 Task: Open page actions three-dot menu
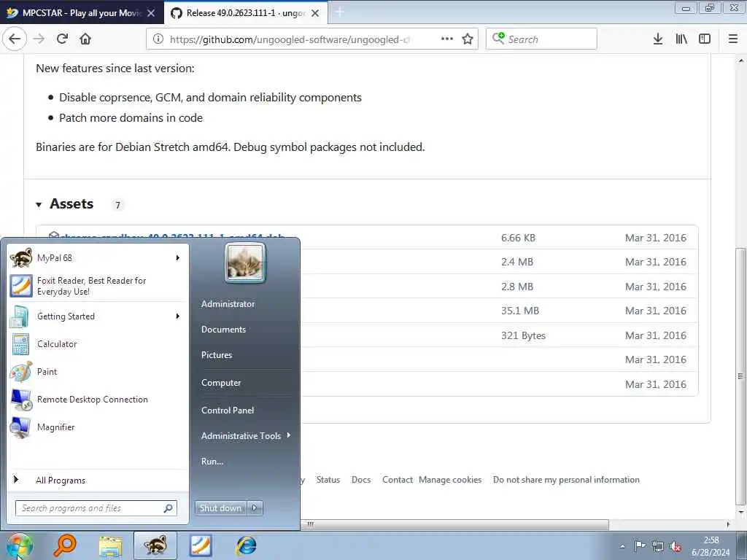(x=447, y=39)
